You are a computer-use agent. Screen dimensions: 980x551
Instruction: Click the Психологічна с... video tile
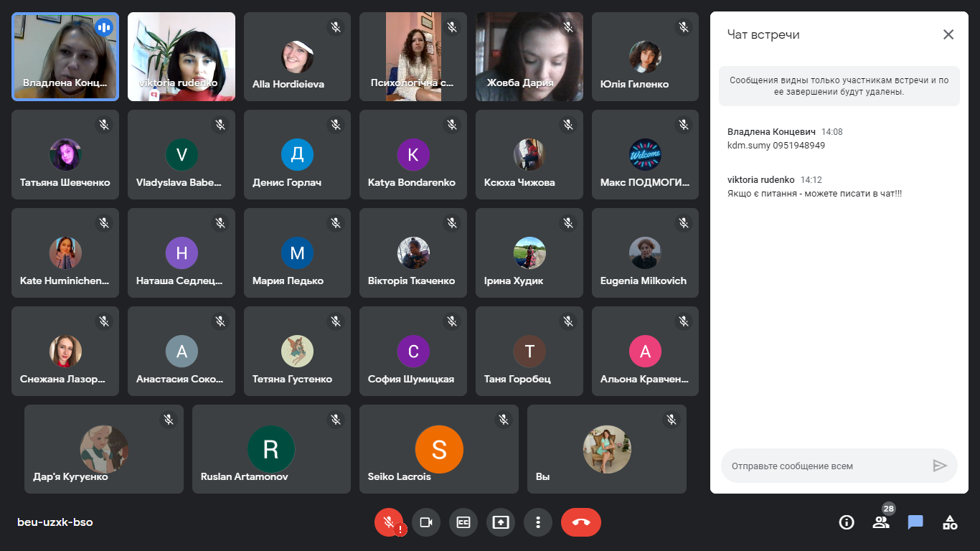tap(413, 57)
